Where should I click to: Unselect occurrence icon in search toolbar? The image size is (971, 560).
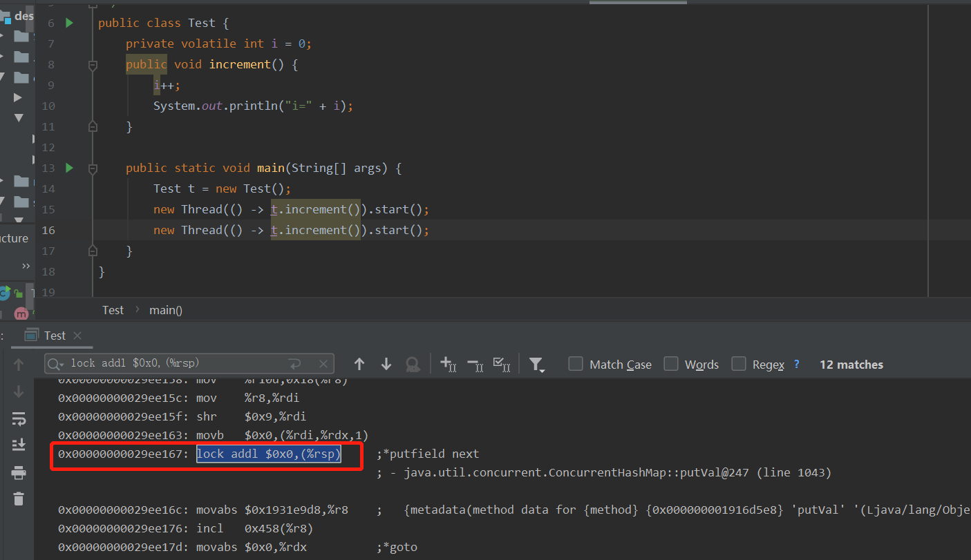click(x=475, y=364)
